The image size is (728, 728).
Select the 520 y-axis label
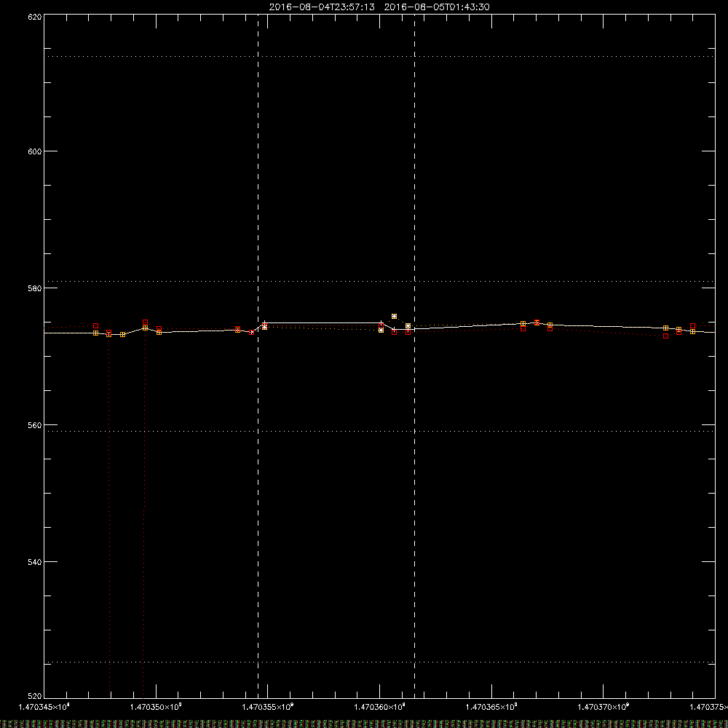(x=35, y=696)
